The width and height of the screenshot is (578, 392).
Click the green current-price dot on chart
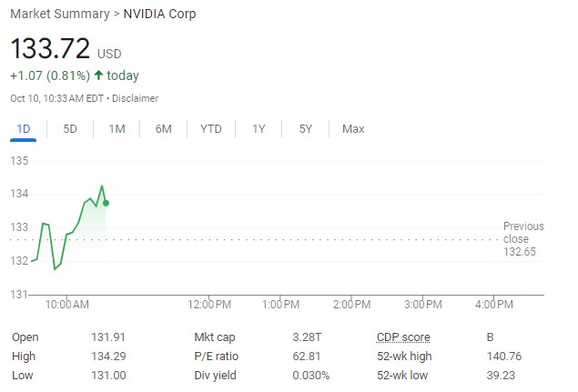click(x=106, y=203)
